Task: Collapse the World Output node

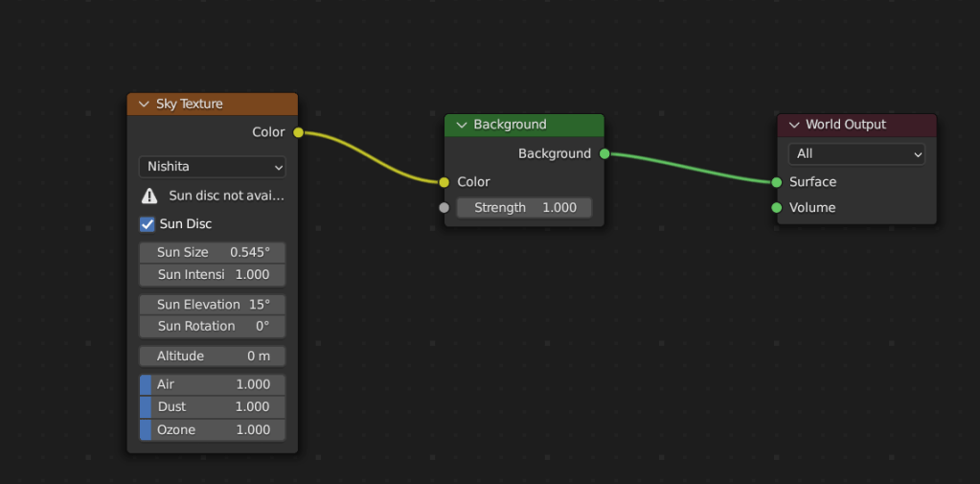Action: [x=794, y=125]
